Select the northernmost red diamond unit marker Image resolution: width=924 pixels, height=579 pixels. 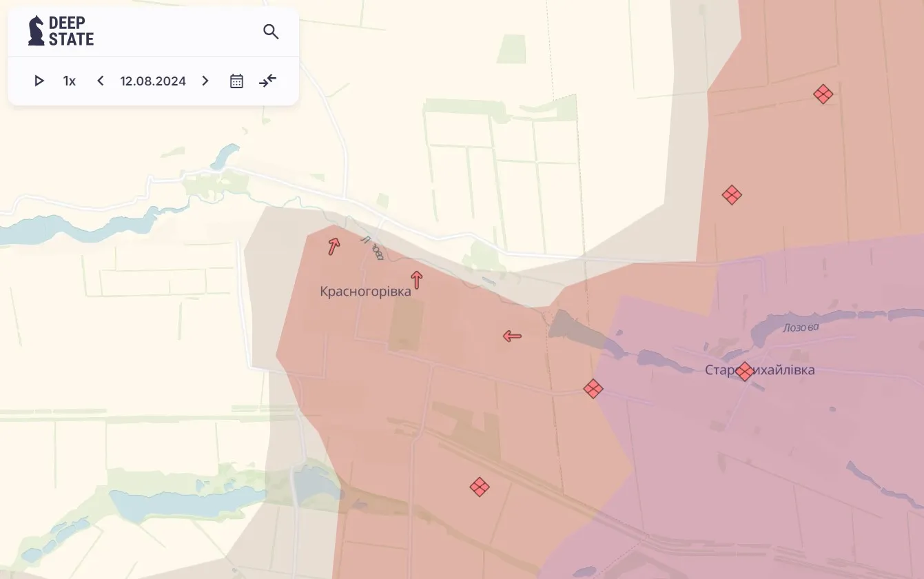(x=823, y=94)
